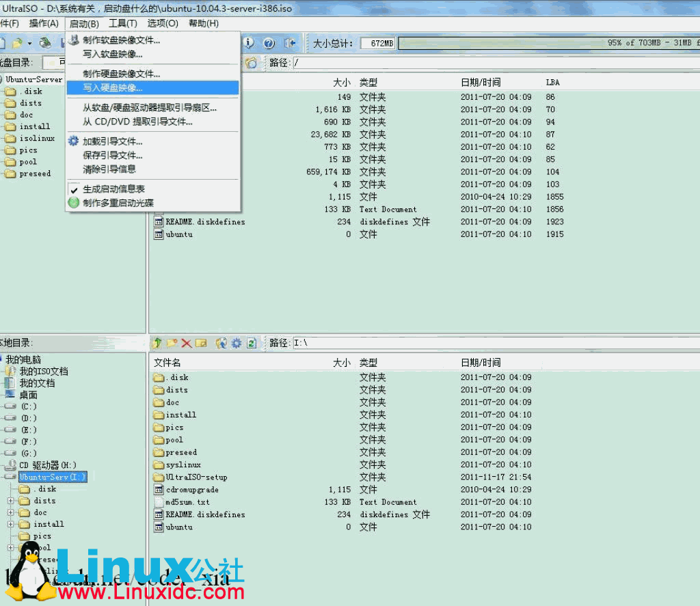Select preseed folder in image tree
This screenshot has width=700, height=606.
pyautogui.click(x=35, y=174)
